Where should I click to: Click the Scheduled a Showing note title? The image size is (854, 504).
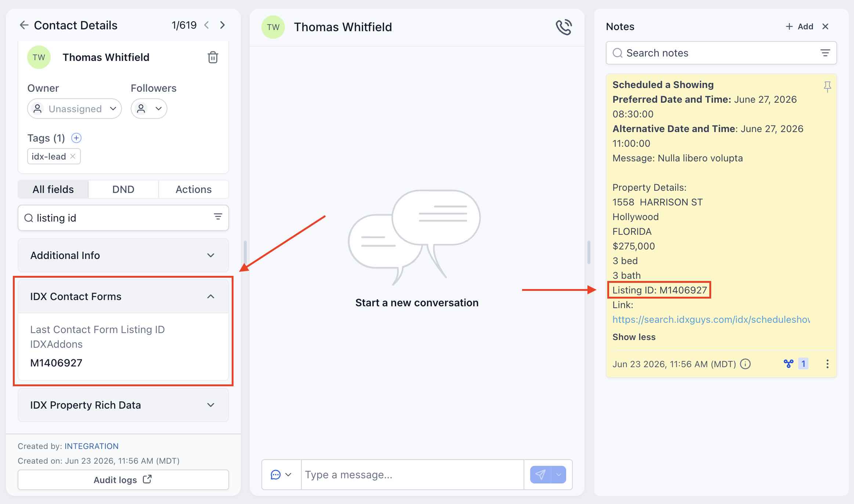point(663,85)
